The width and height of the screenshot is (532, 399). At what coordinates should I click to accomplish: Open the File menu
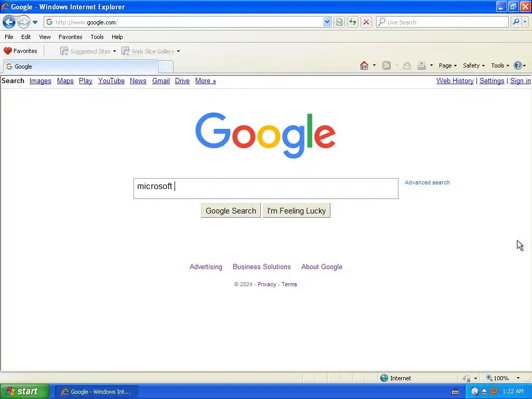(9, 37)
